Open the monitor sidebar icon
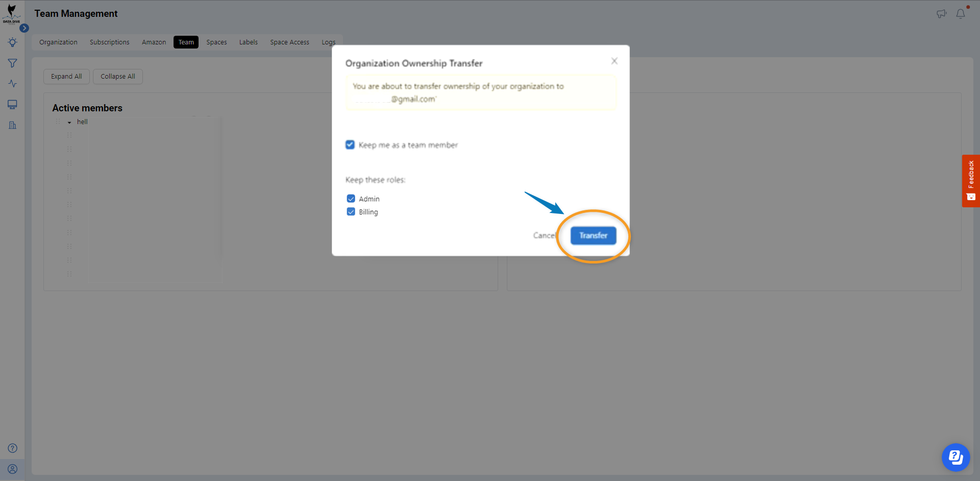980x481 pixels. (12, 105)
